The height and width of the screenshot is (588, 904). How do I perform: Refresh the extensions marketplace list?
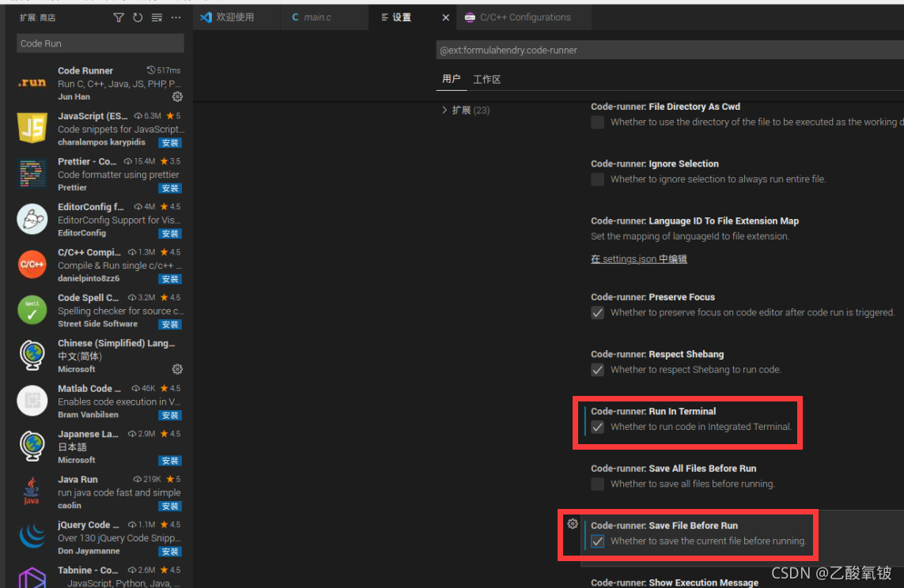point(137,18)
